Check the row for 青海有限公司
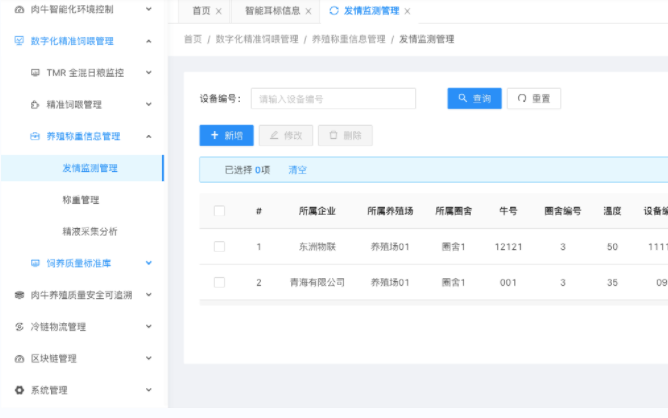 [219, 283]
